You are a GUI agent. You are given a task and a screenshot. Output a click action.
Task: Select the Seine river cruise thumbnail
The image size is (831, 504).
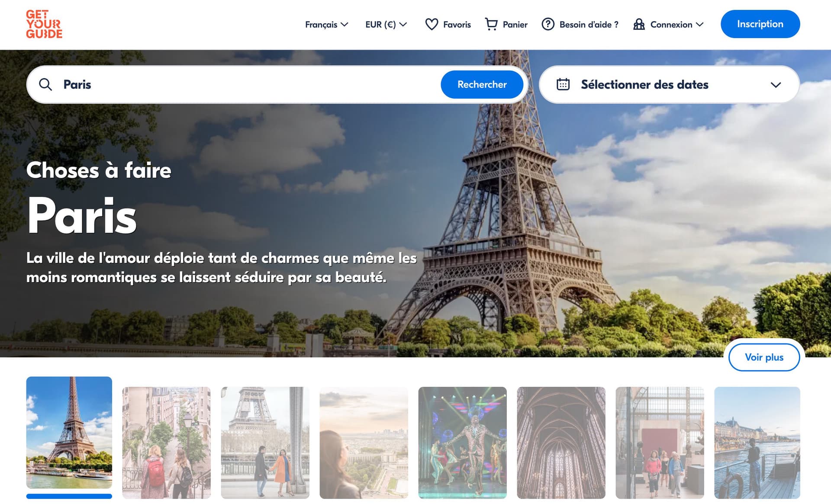pyautogui.click(x=757, y=443)
